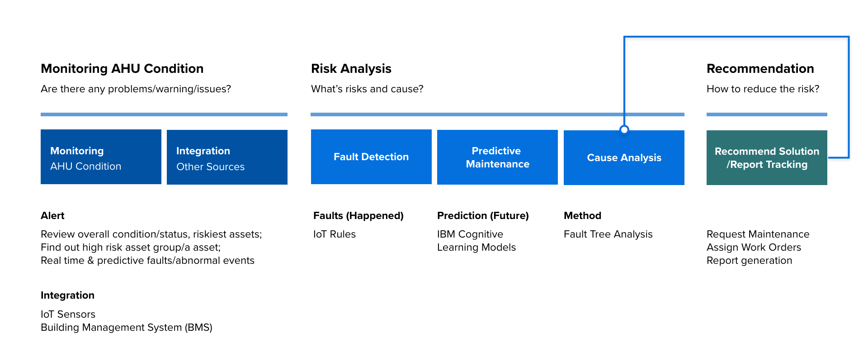Image resolution: width=868 pixels, height=362 pixels.
Task: Select the Recommendation heading
Action: (760, 69)
